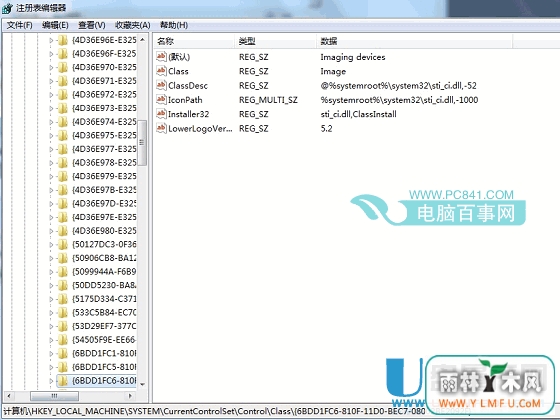Open the 收藏夹(A) menu
This screenshot has width=560, height=420.
pyautogui.click(x=132, y=25)
